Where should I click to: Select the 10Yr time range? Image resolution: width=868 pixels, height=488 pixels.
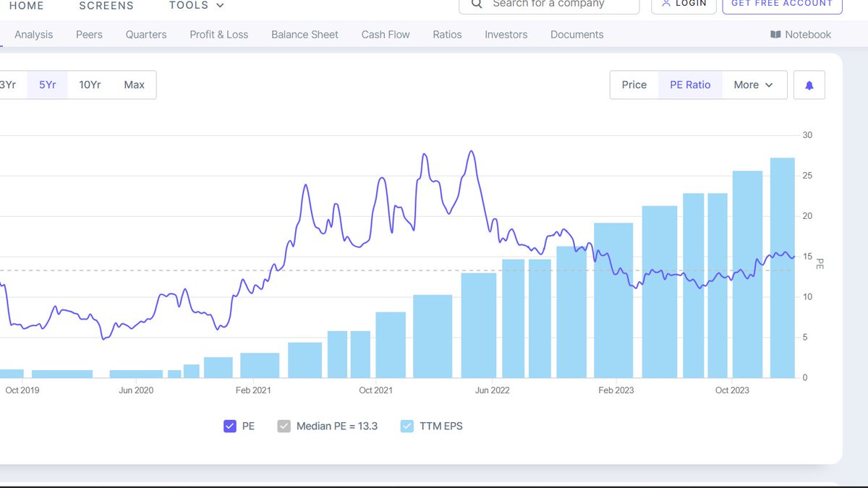[x=90, y=85]
